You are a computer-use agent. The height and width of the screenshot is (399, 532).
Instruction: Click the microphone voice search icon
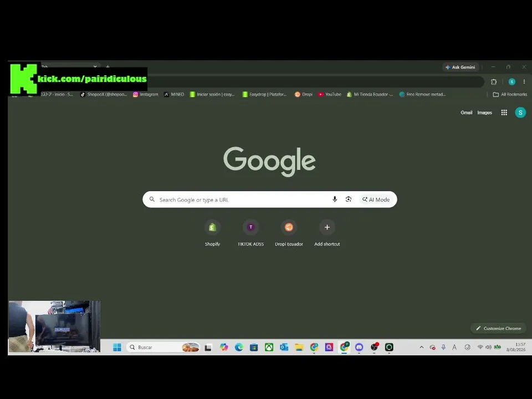[335, 199]
